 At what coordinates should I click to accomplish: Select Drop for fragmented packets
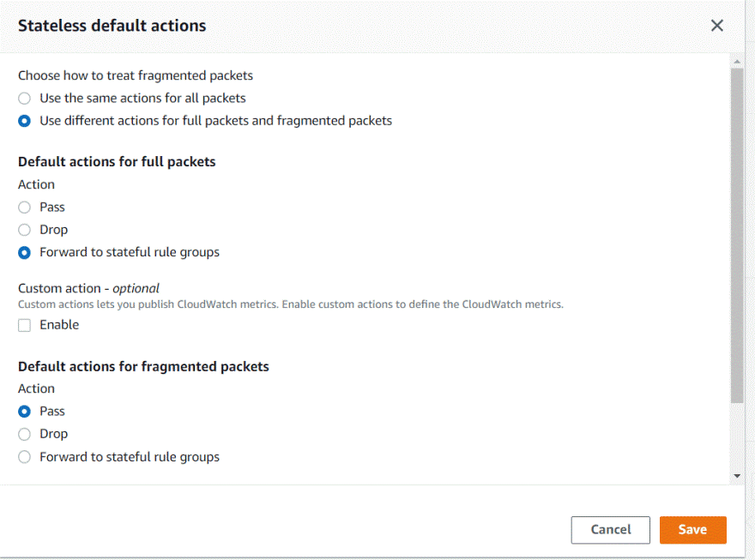[x=24, y=434]
